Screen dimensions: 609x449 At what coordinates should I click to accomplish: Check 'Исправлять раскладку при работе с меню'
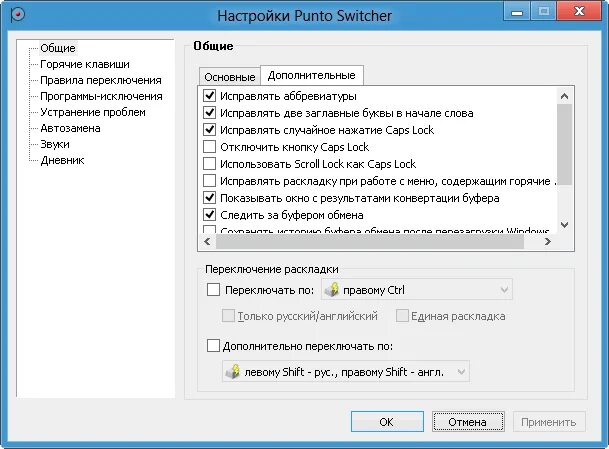[x=210, y=181]
